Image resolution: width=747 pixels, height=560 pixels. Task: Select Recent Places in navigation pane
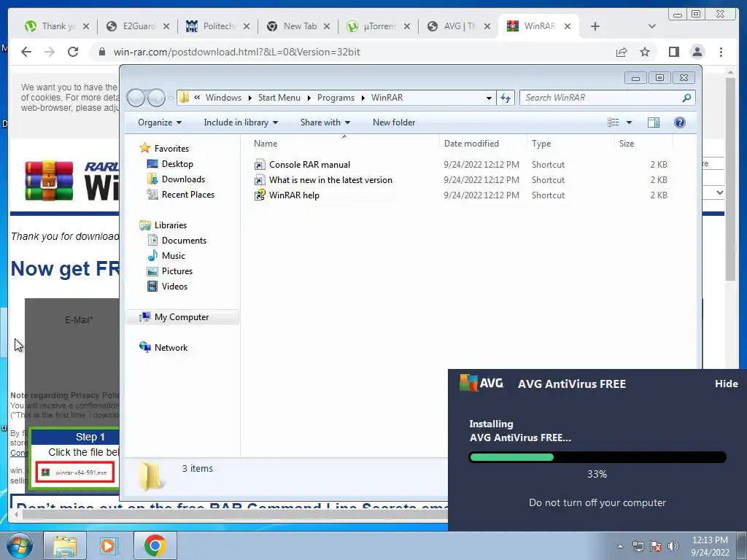[x=181, y=194]
